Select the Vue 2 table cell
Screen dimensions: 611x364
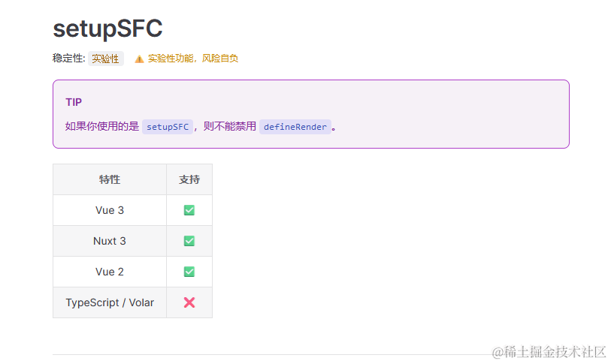(x=110, y=272)
